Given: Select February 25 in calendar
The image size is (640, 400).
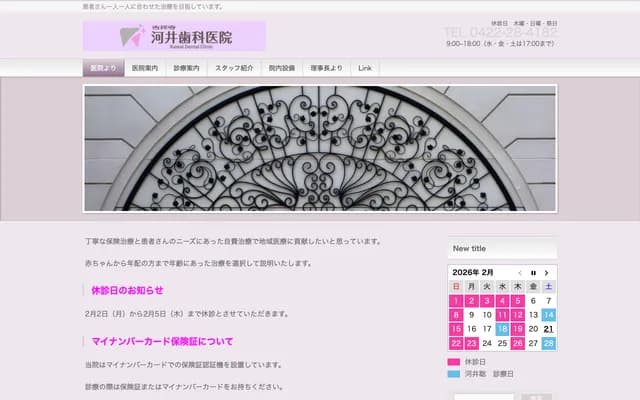Looking at the screenshot, I should (502, 343).
